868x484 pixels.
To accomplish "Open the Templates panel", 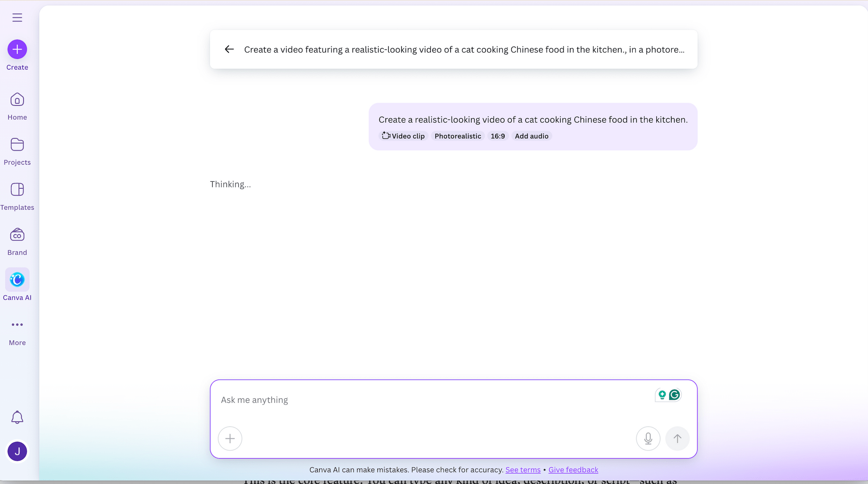I will [x=17, y=190].
